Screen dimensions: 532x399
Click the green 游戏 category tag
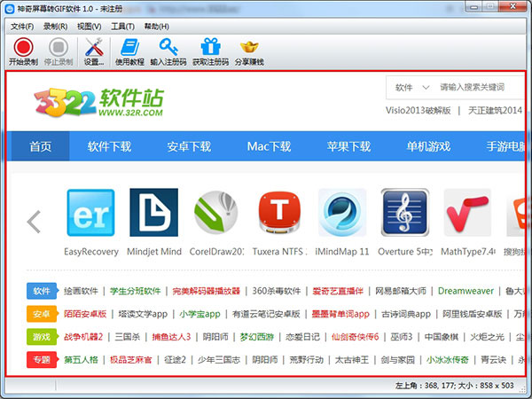pos(42,337)
